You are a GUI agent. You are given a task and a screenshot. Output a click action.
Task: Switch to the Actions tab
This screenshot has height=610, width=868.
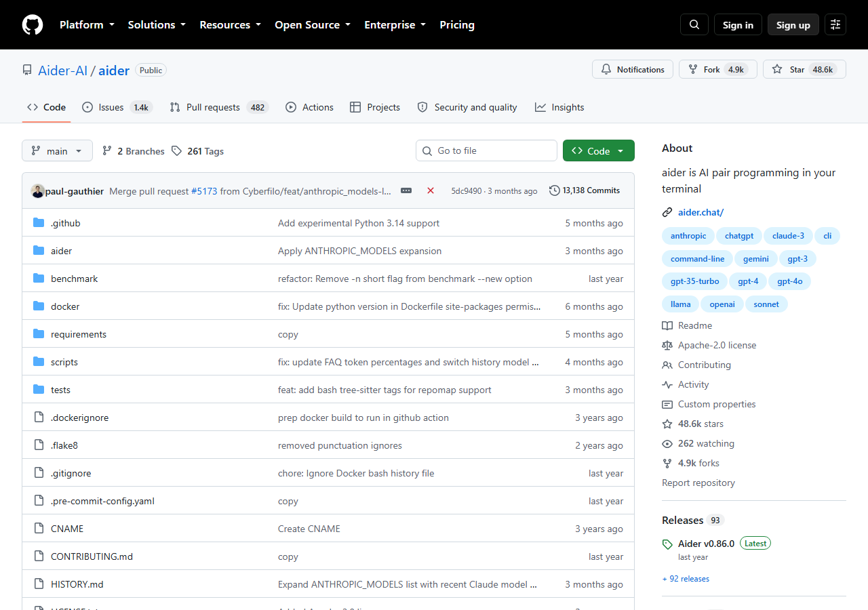[309, 107]
